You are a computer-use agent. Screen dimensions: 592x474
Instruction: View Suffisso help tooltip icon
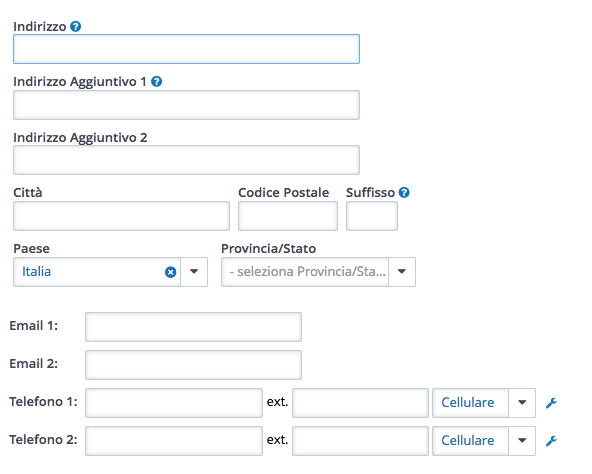click(x=404, y=193)
